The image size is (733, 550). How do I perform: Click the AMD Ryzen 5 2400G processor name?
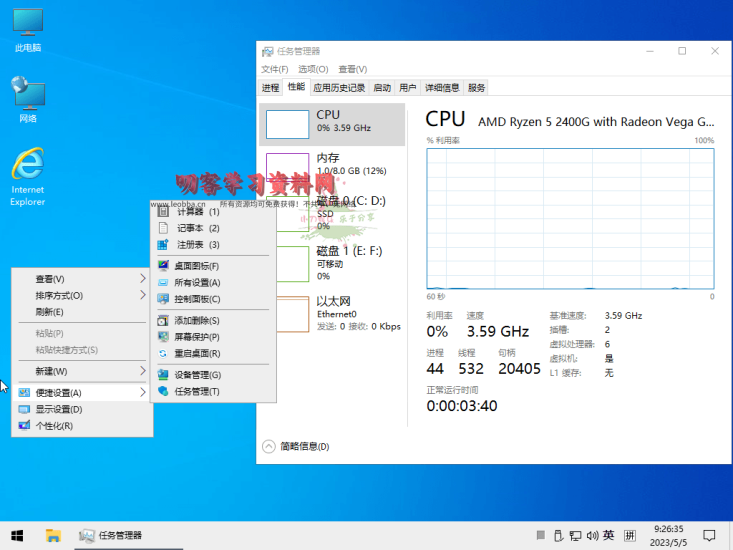(x=596, y=122)
